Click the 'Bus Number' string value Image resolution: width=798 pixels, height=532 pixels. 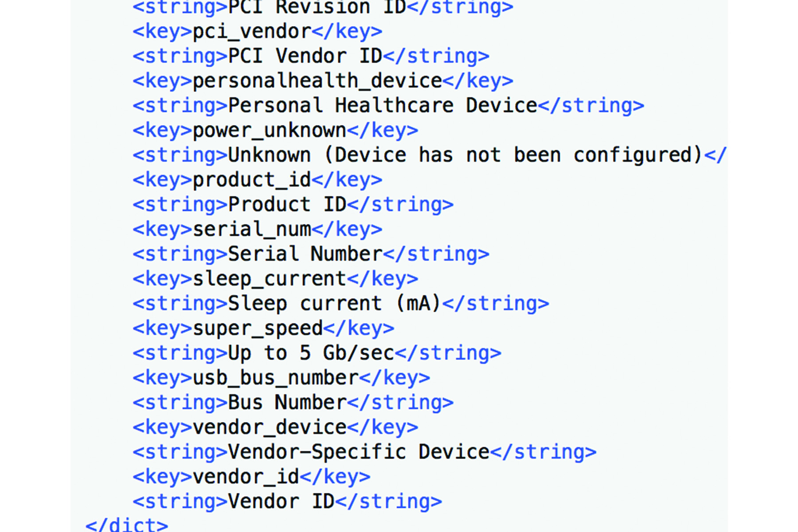click(287, 403)
